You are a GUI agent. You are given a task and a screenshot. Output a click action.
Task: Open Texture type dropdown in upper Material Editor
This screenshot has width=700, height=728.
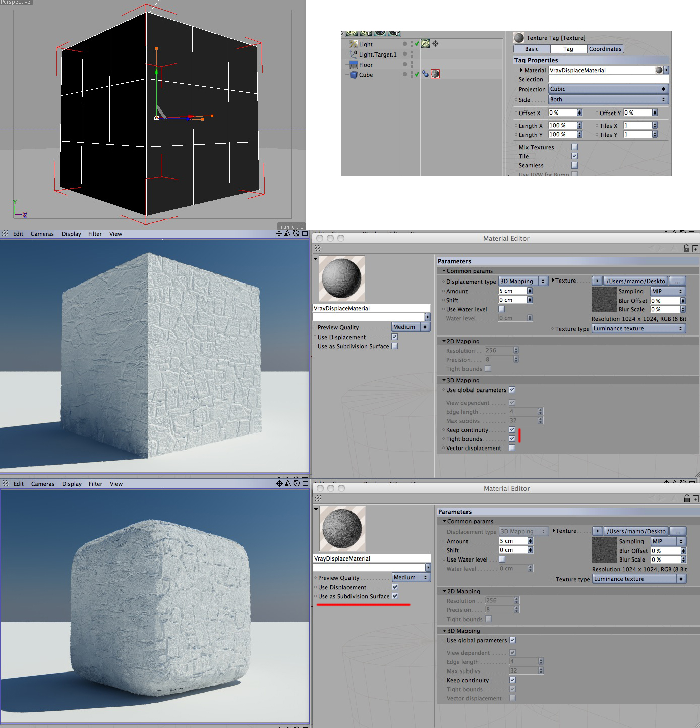pyautogui.click(x=639, y=328)
